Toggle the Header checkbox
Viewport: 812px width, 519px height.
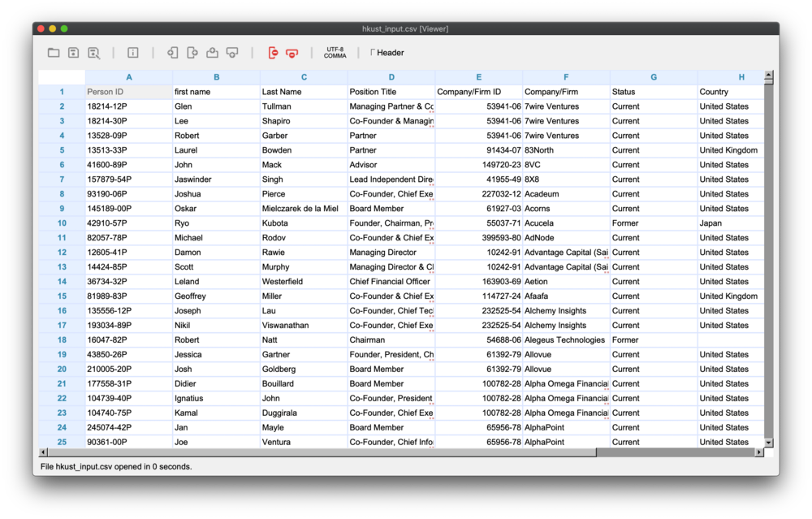coord(373,52)
